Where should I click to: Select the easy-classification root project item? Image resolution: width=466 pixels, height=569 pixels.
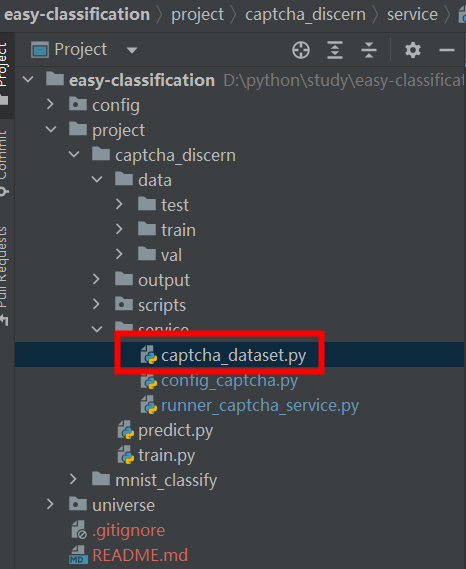click(x=142, y=80)
